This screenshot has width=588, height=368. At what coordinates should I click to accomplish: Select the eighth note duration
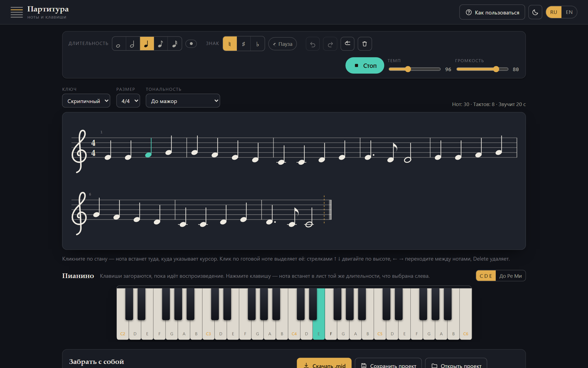tap(161, 44)
